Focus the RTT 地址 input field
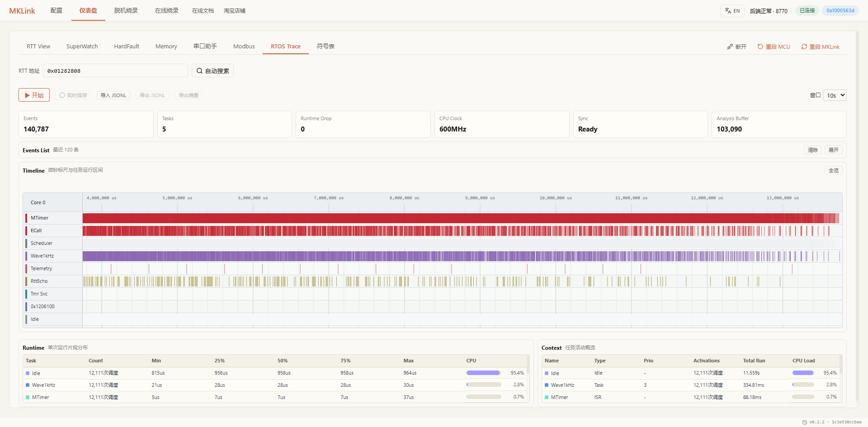 pos(116,70)
